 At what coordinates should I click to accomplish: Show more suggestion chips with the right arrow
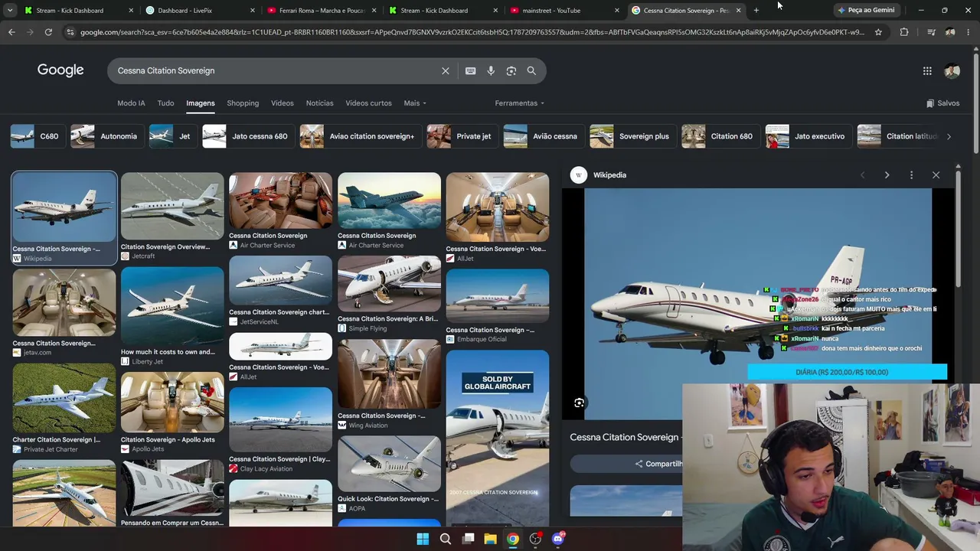point(949,136)
